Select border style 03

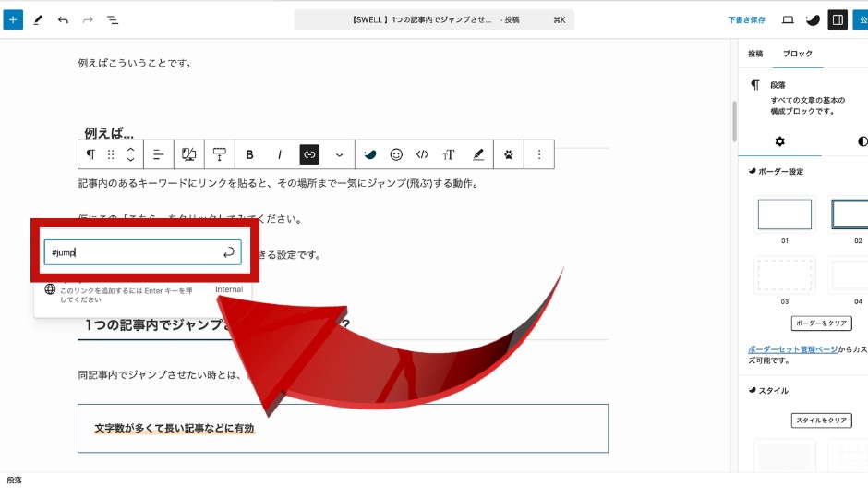click(784, 274)
